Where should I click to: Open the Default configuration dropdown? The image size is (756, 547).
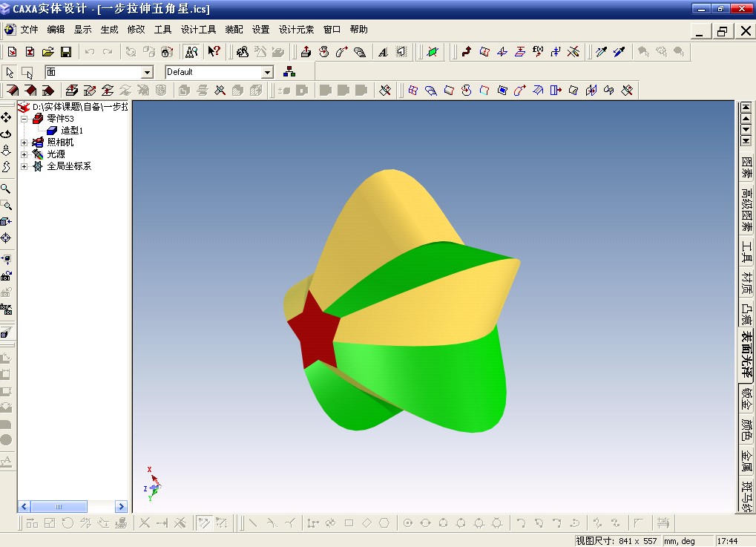268,72
